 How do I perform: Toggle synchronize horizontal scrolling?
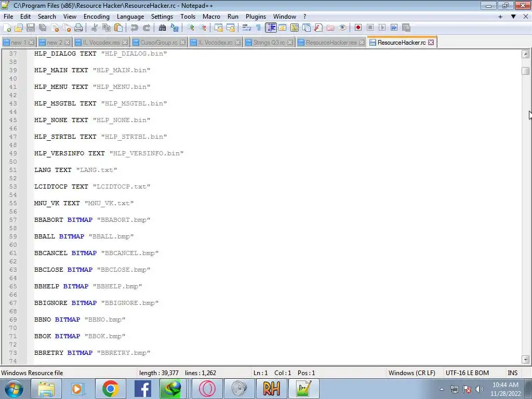pyautogui.click(x=231, y=28)
